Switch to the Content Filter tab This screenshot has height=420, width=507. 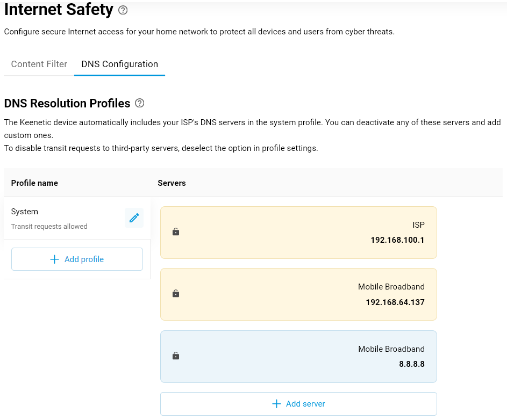click(x=39, y=64)
